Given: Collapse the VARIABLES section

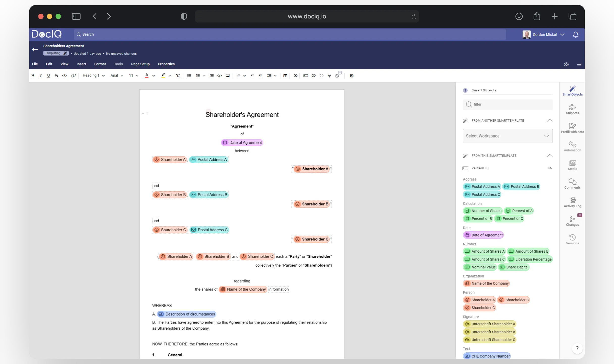Looking at the screenshot, I should click(x=550, y=168).
